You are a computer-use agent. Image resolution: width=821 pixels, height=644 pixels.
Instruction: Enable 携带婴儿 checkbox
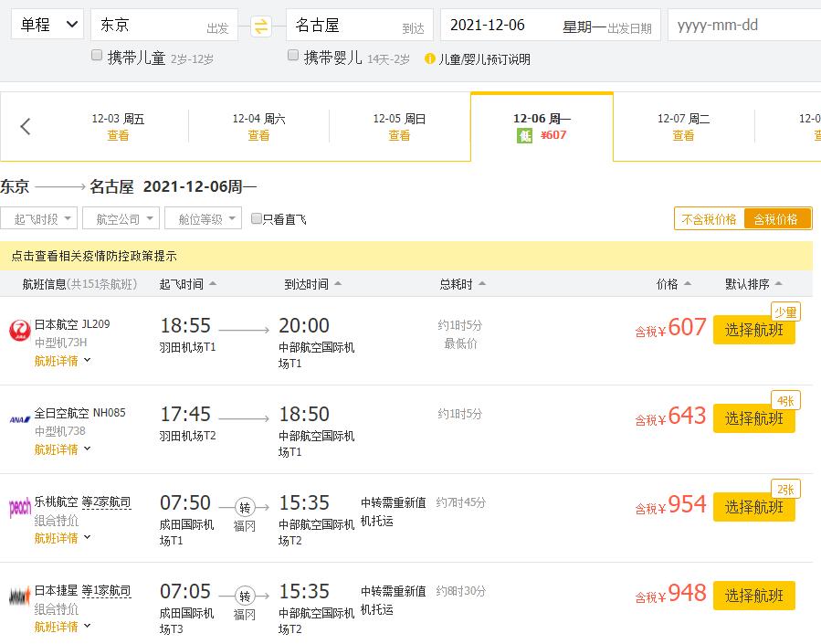tap(293, 55)
